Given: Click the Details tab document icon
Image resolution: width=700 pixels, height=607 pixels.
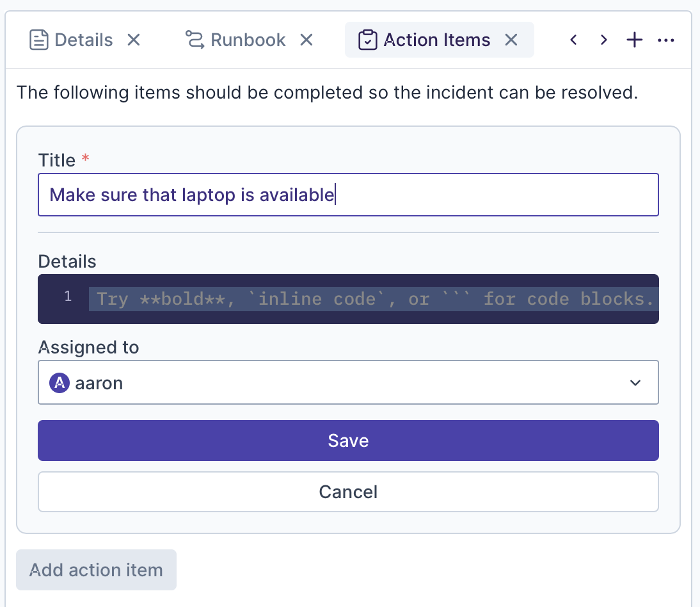Looking at the screenshot, I should coord(39,40).
